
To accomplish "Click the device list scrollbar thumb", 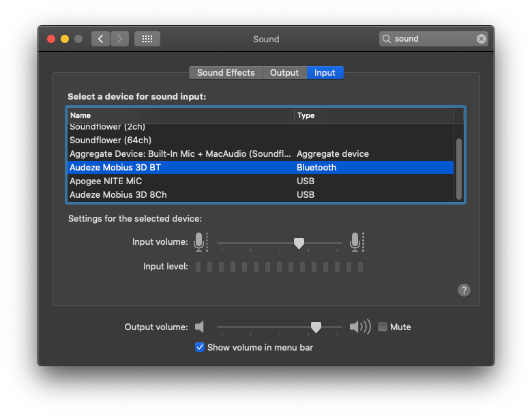I will pos(459,169).
